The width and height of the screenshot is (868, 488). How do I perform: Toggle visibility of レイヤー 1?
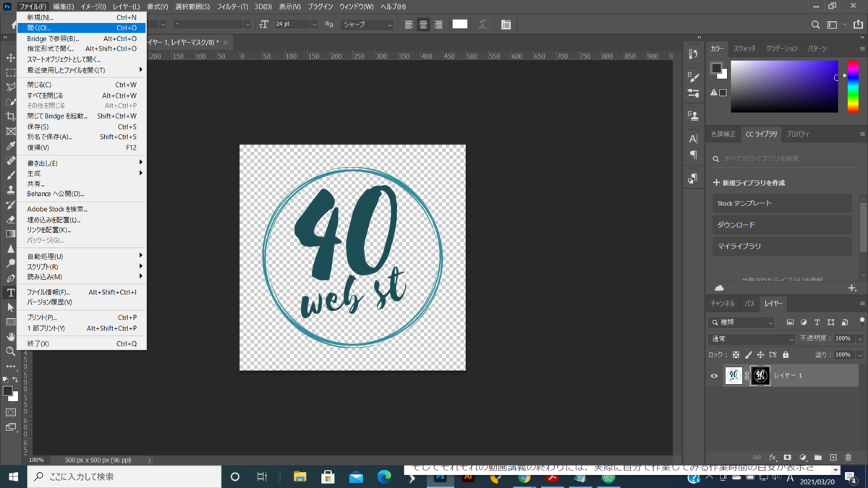point(714,376)
